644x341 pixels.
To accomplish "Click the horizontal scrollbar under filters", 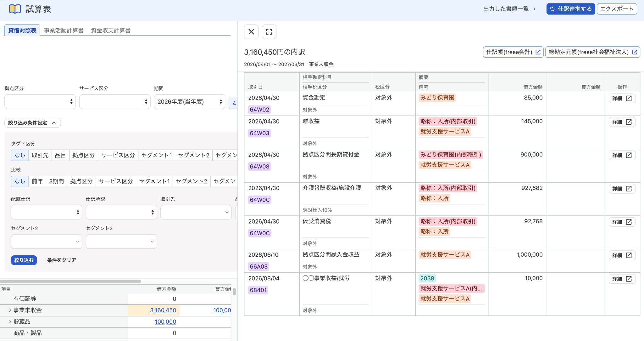I will pyautogui.click(x=70, y=281).
